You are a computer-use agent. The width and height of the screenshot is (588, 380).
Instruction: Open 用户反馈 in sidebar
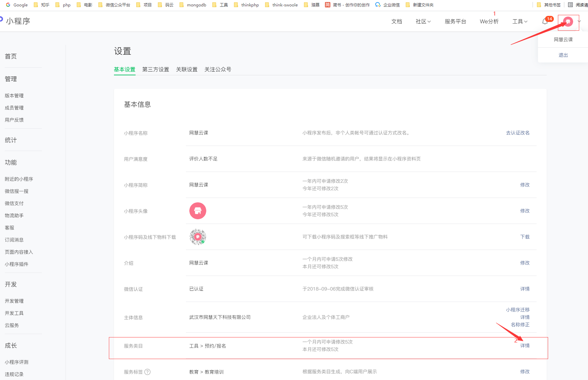[x=14, y=120]
